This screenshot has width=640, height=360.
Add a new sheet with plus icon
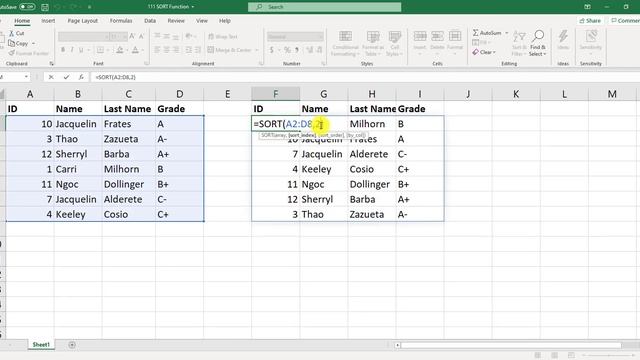coord(72,345)
